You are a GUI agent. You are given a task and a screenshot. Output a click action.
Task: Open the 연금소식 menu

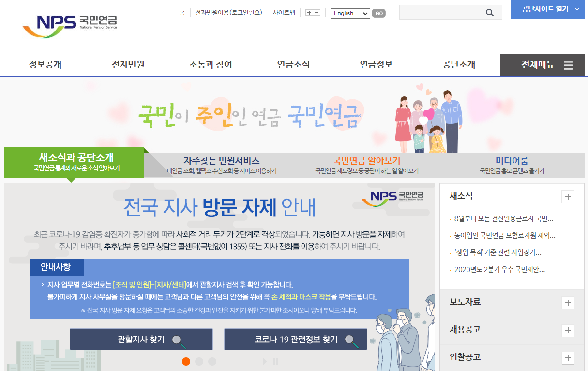click(x=294, y=65)
